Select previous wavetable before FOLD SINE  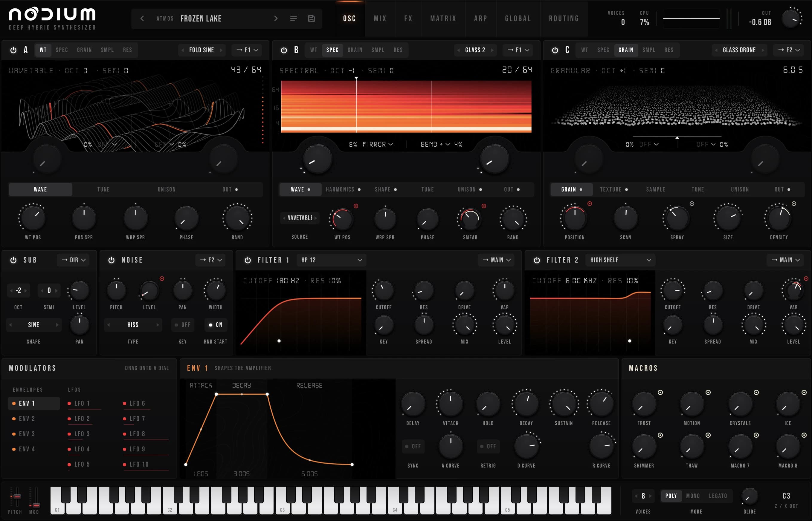[183, 50]
